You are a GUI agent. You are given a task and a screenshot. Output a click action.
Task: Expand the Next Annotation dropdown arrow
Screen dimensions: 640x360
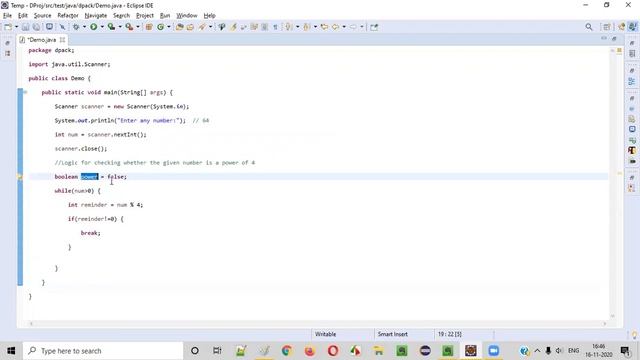(x=298, y=27)
